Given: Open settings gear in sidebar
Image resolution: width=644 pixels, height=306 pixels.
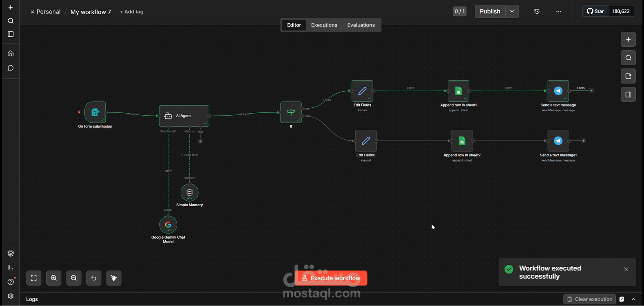Looking at the screenshot, I should click(11, 296).
